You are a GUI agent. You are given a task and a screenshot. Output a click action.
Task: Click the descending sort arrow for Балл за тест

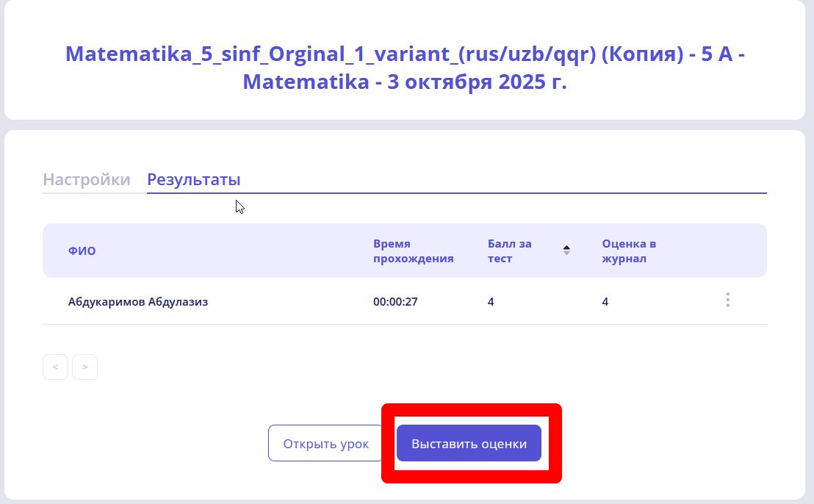(x=566, y=253)
